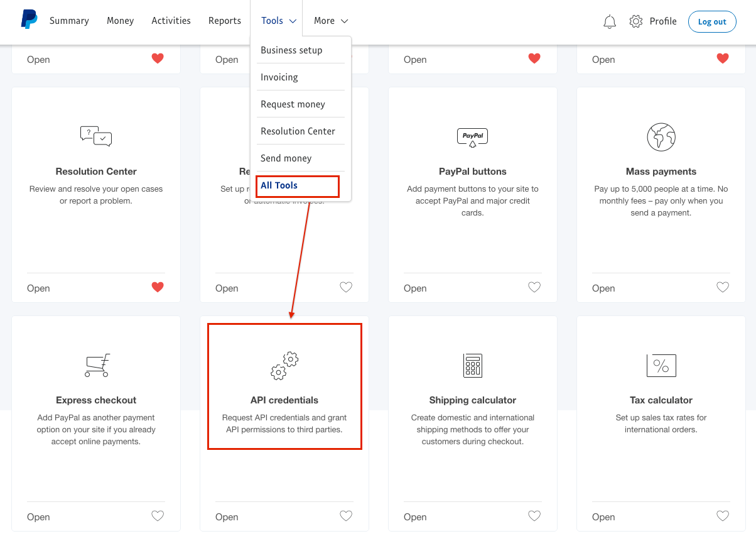The image size is (756, 541).
Task: Click the Express checkout card title
Action: tap(96, 400)
